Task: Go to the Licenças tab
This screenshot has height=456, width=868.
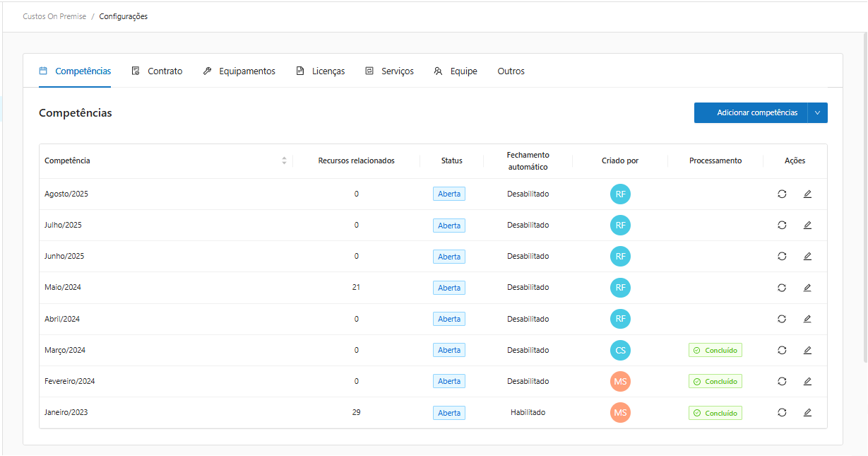Action: click(321, 71)
